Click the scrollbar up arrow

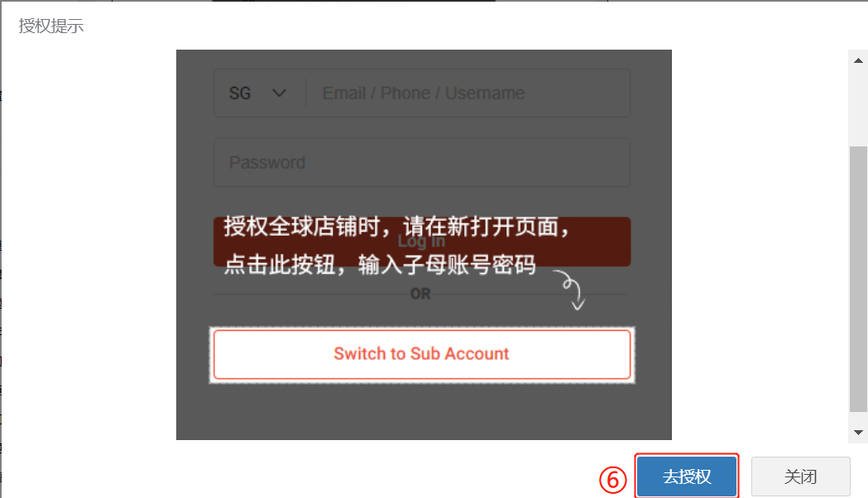[x=858, y=60]
